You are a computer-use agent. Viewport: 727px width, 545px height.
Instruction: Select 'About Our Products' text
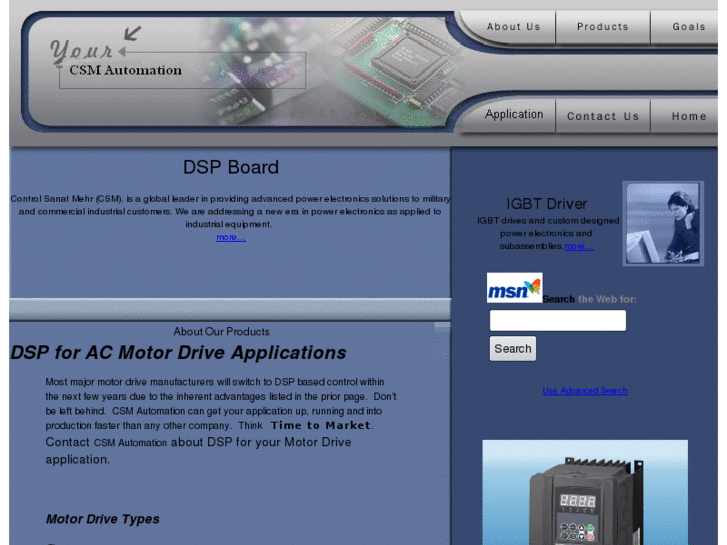tap(221, 332)
